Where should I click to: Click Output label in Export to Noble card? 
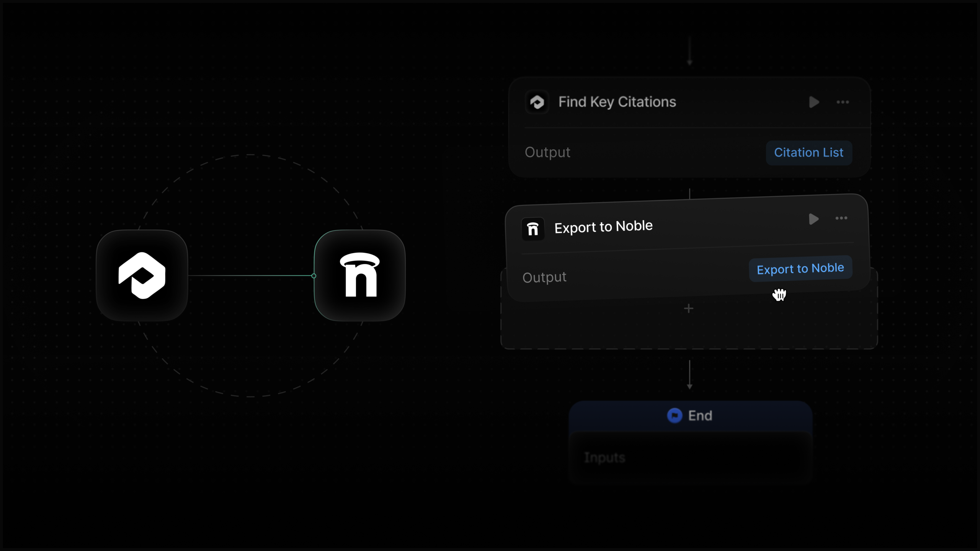pos(544,277)
